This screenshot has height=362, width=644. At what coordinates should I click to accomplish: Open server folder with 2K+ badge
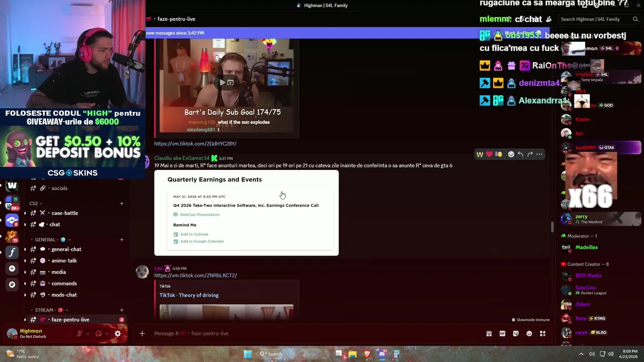pyautogui.click(x=12, y=203)
